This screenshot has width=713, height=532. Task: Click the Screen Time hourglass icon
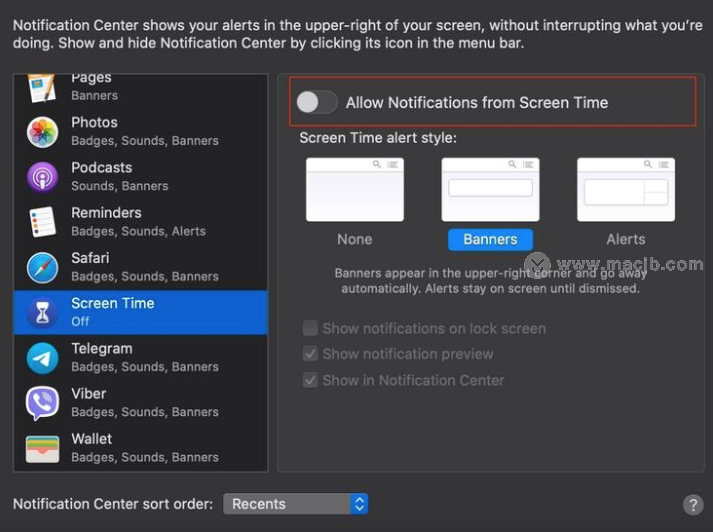pos(42,312)
